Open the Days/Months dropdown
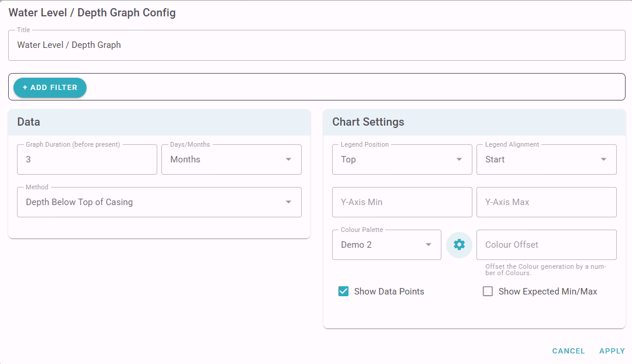Image resolution: width=632 pixels, height=364 pixels. point(231,160)
